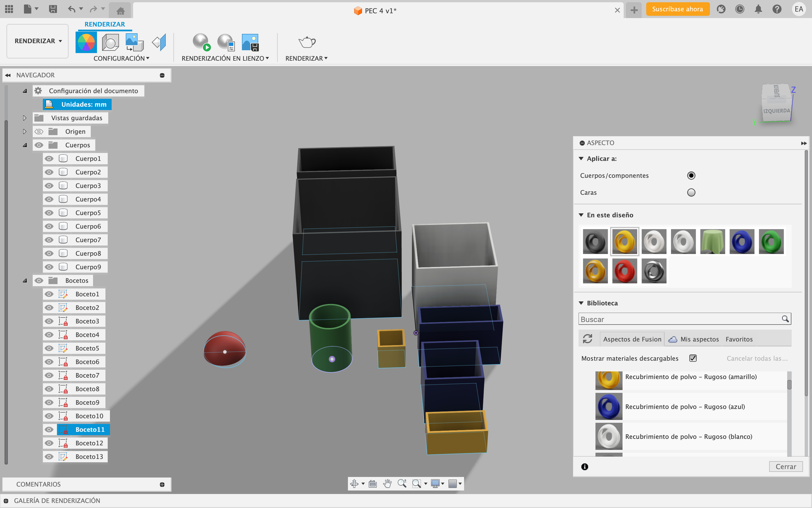
Task: Hide Cuerpo9 with its eye icon
Action: point(49,267)
